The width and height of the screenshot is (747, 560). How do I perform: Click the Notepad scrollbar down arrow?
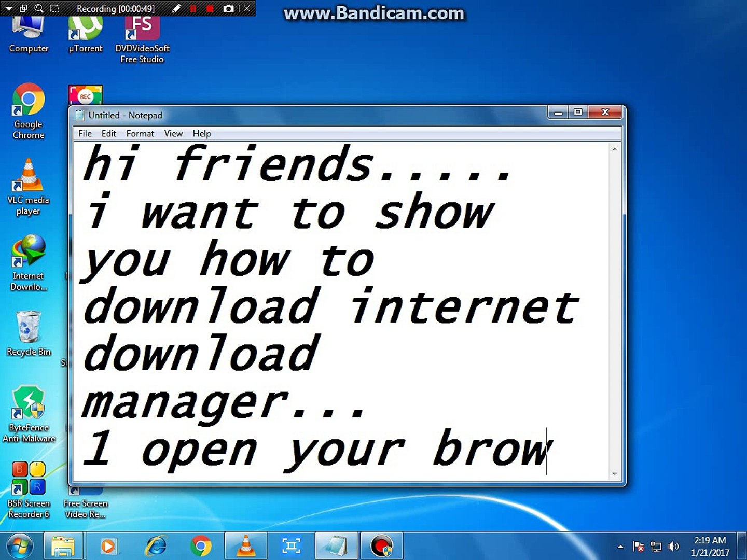pos(615,474)
